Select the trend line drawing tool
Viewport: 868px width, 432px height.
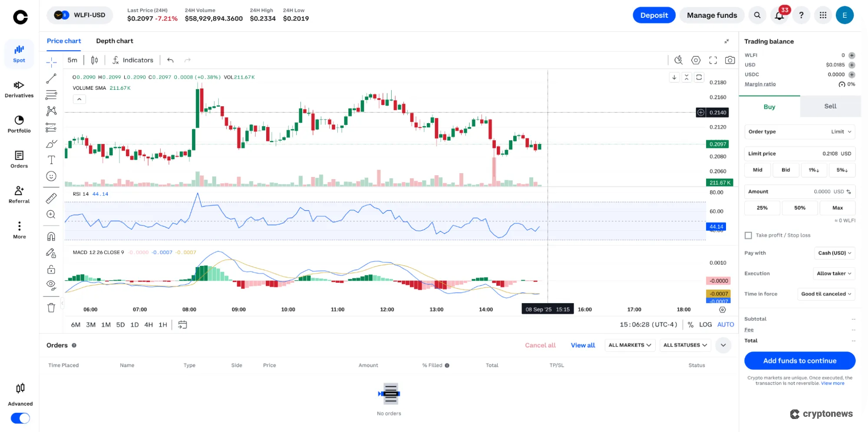[51, 78]
